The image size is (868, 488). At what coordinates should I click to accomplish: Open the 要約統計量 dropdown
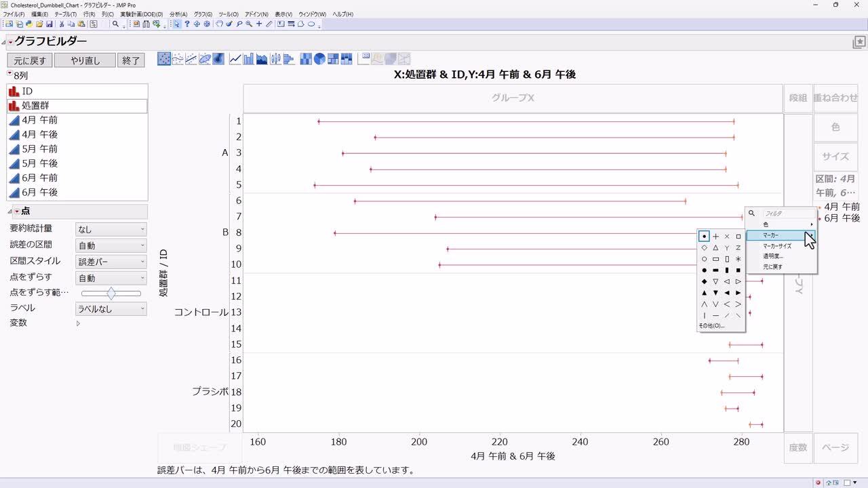coord(111,230)
